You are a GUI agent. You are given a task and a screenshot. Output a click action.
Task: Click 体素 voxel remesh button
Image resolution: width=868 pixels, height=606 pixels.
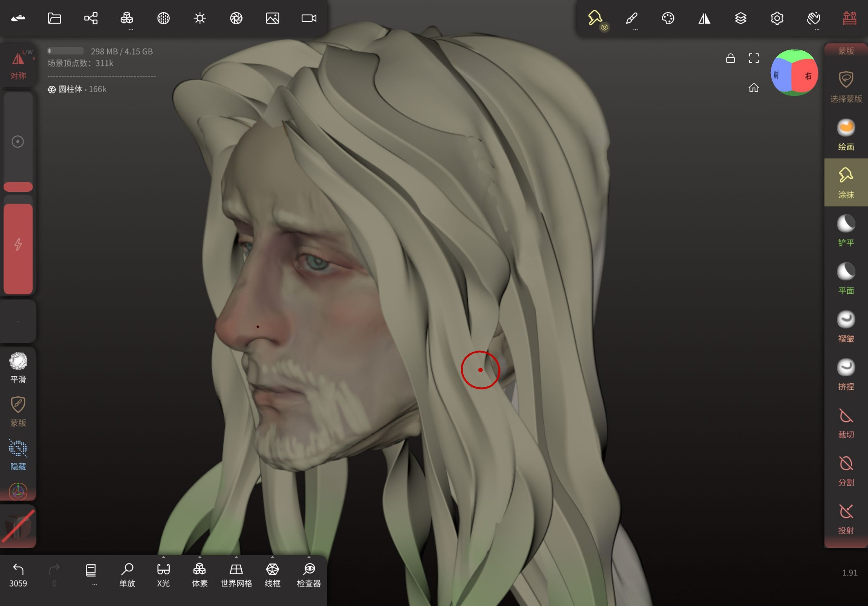(x=200, y=575)
